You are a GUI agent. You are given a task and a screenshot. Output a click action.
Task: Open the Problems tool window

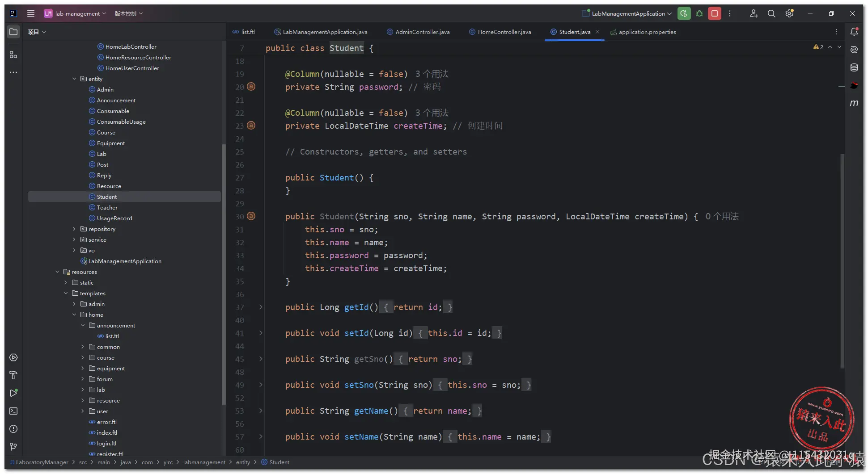coord(13,429)
